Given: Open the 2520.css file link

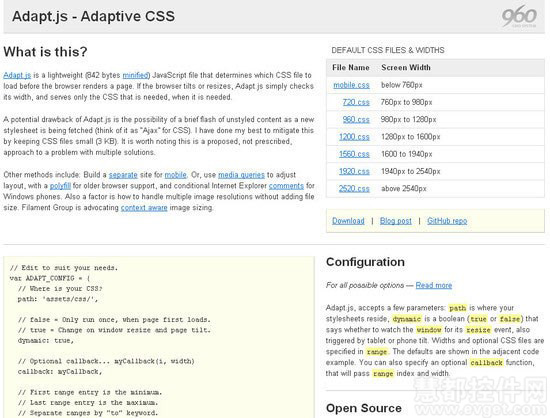Looking at the screenshot, I should pyautogui.click(x=354, y=189).
